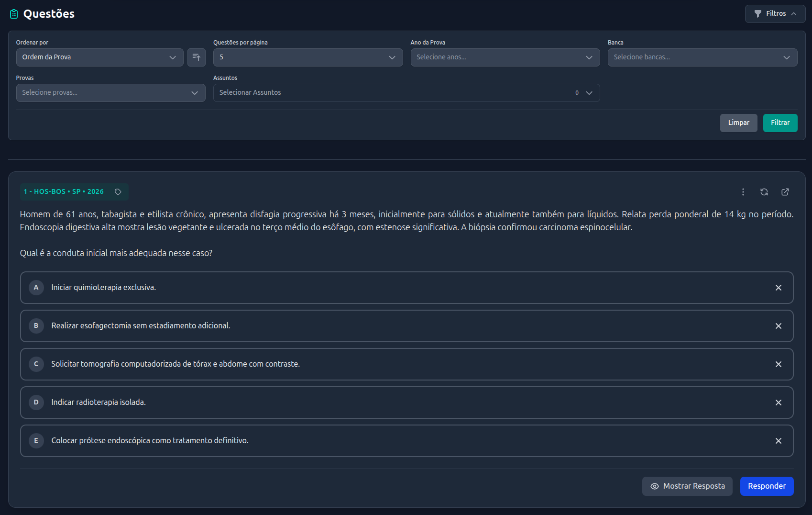Open question in new window icon
The width and height of the screenshot is (812, 515).
click(x=785, y=192)
